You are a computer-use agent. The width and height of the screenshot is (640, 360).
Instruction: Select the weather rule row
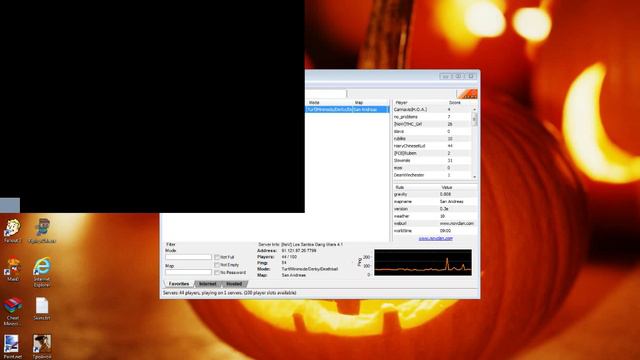[435, 216]
